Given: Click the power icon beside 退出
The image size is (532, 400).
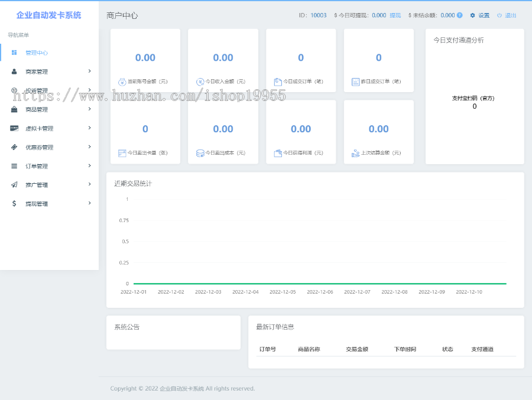Looking at the screenshot, I should coord(499,15).
